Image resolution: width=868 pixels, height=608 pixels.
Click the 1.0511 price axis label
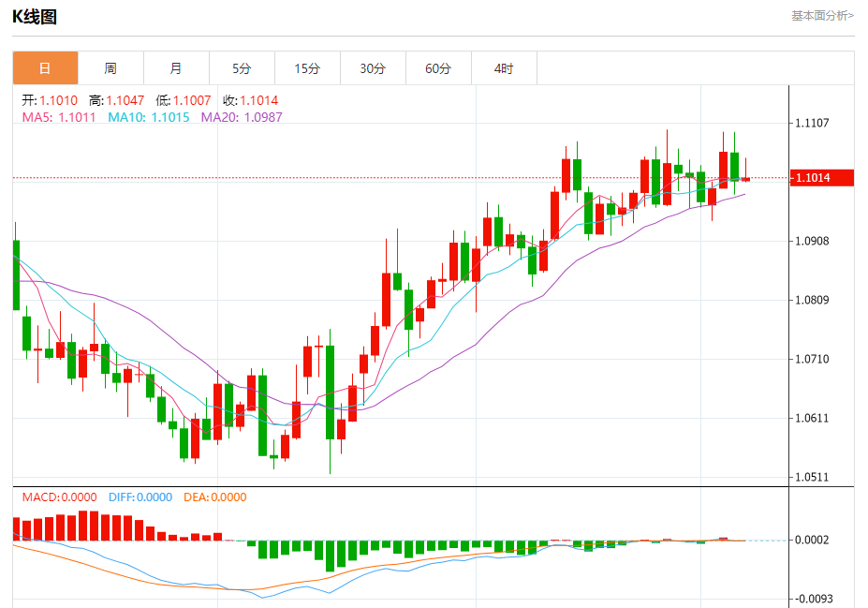click(812, 478)
